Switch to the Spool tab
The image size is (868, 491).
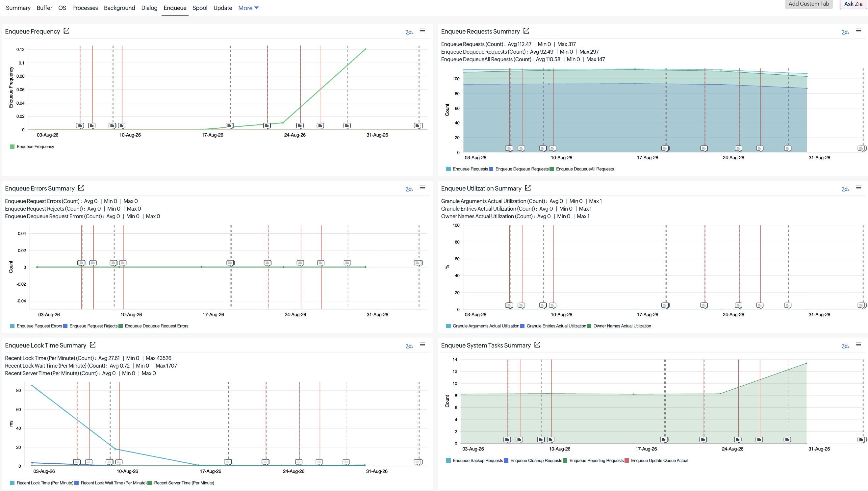tap(200, 8)
